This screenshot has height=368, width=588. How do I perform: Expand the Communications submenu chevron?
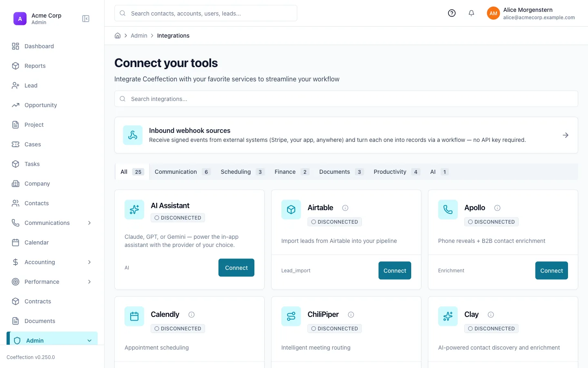[89, 223]
